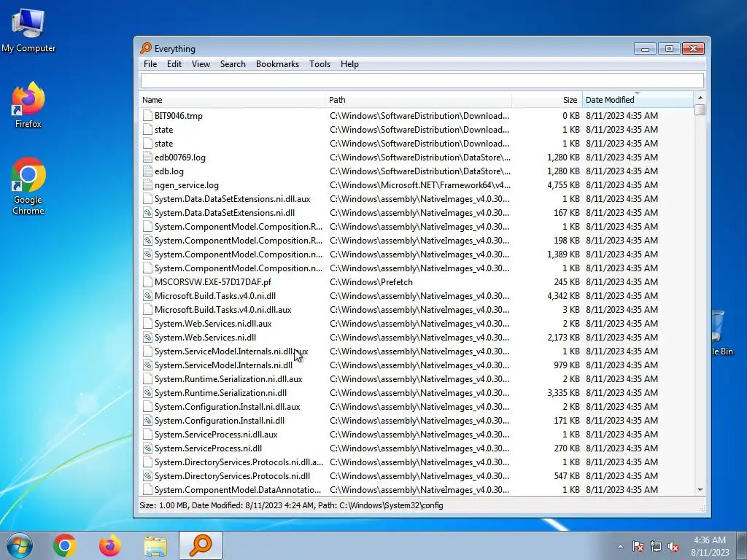Image resolution: width=747 pixels, height=560 pixels.
Task: Click DLL icon of System.Configuration.Install.ni.dll
Action: point(147,421)
